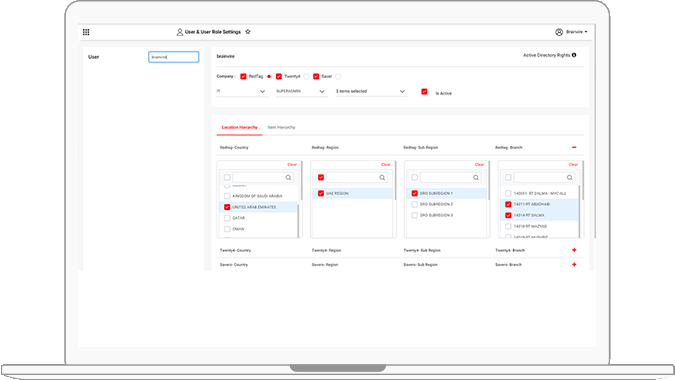
Task: Open the '3 items selected' dropdown
Action: pyautogui.click(x=371, y=91)
